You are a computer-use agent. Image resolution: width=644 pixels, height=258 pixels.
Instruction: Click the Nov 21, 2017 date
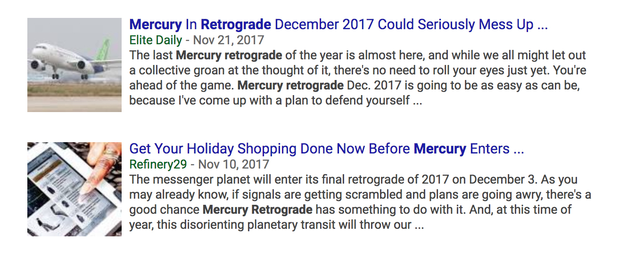(x=229, y=40)
